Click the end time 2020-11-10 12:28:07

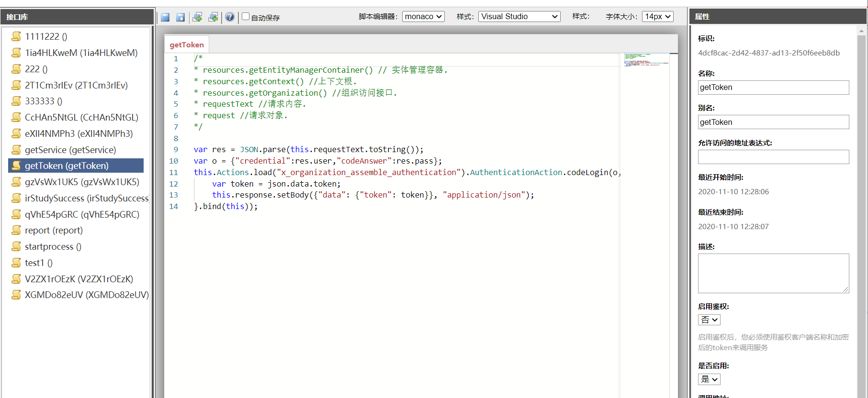click(733, 226)
